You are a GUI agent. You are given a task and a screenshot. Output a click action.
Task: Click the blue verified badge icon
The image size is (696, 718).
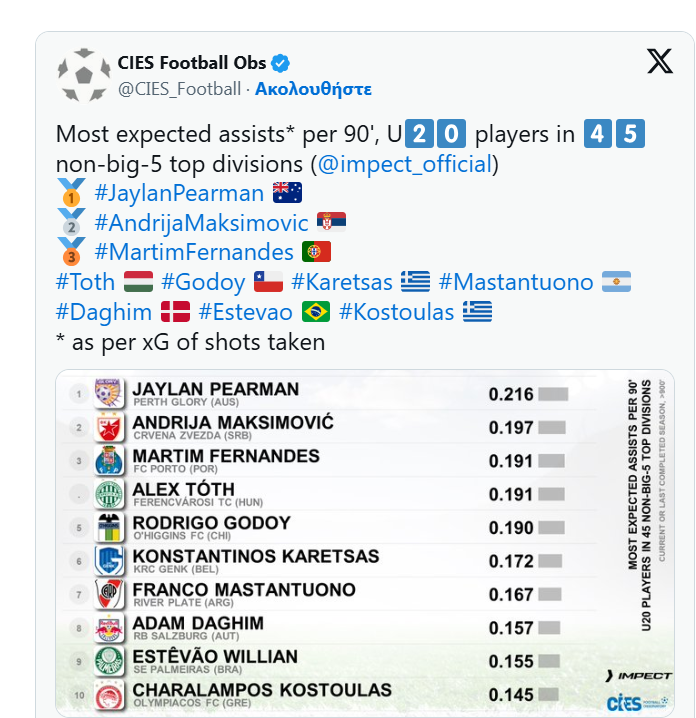pyautogui.click(x=280, y=63)
